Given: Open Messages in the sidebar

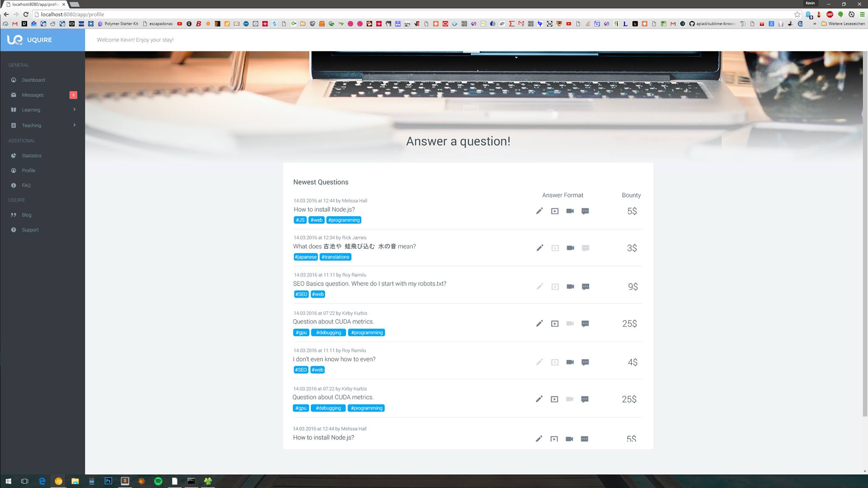Looking at the screenshot, I should 33,95.
